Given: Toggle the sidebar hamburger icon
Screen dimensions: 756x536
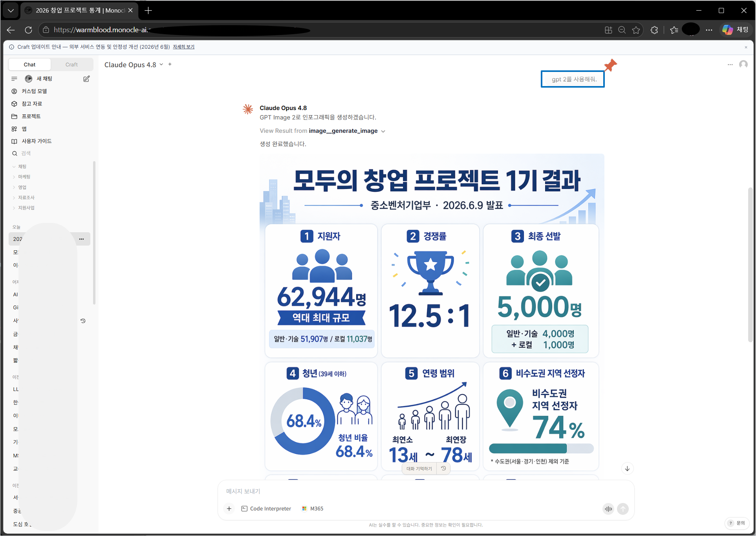Looking at the screenshot, I should [x=15, y=79].
